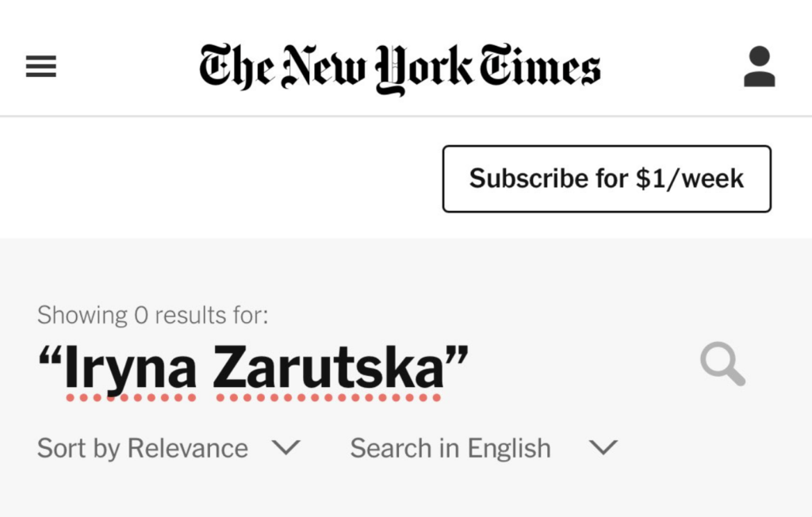
Task: Click the word "Iryna" in the query
Action: tap(132, 368)
